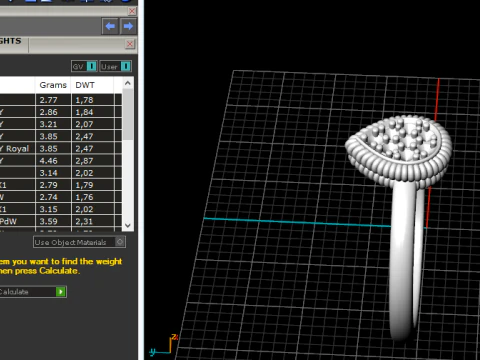Select the DWT value 1,76
The height and width of the screenshot is (360, 480).
(x=93, y=197)
